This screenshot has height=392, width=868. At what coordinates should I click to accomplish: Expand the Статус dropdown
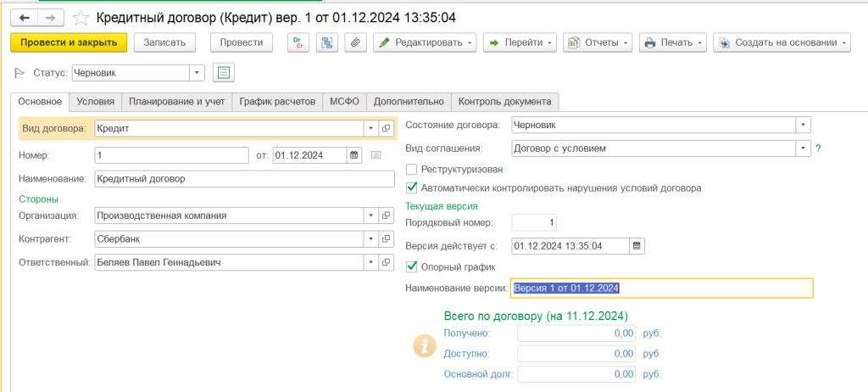click(x=197, y=73)
